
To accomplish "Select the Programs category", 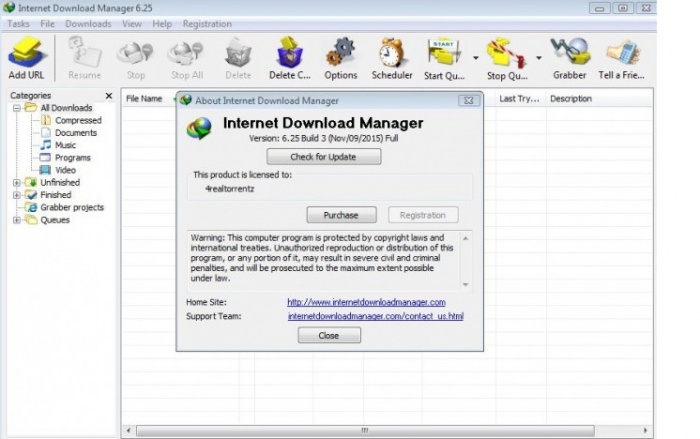I will pyautogui.click(x=72, y=158).
